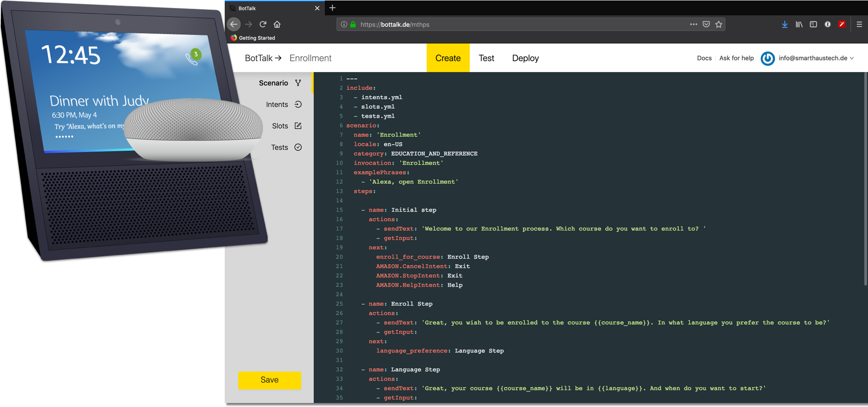Open Tests in the sidebar
Viewport: 868px width, 407px height.
(280, 147)
